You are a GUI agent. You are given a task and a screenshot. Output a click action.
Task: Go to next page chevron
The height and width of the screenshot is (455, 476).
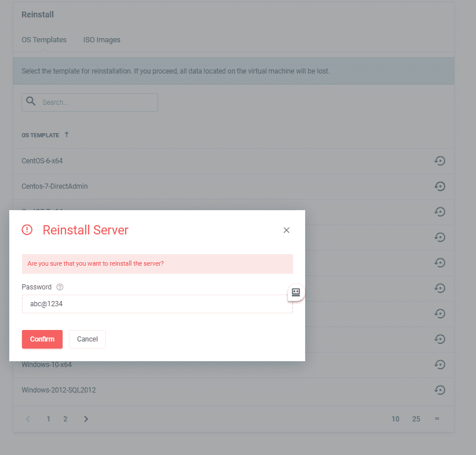pyautogui.click(x=86, y=419)
